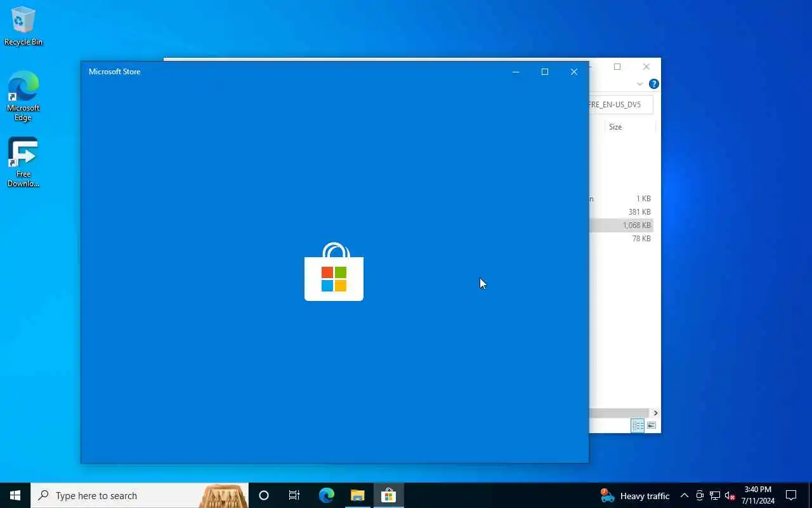Select the 381 KB file row
Screen dimensions: 812x508
click(622, 212)
